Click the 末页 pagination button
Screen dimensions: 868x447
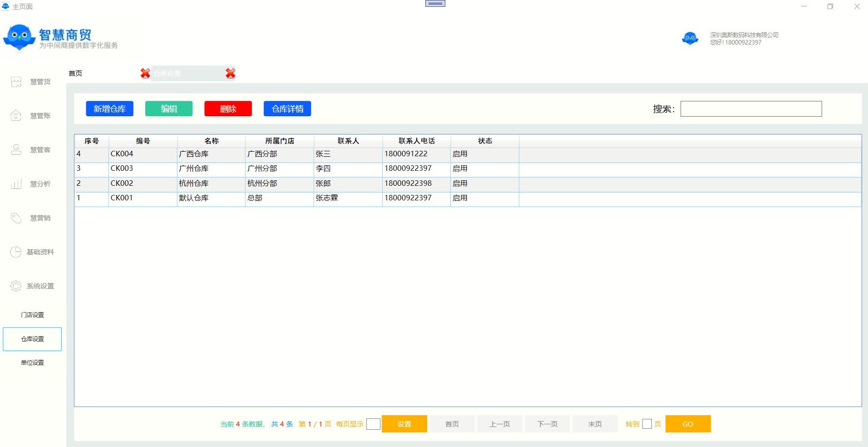pos(595,424)
